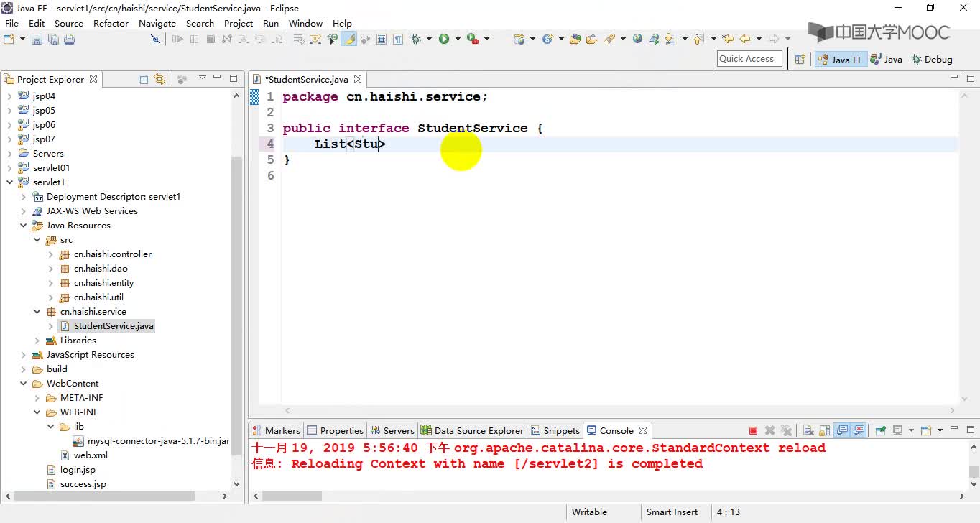
Task: Click the Collapse All icon in Project Explorer
Action: pyautogui.click(x=143, y=79)
